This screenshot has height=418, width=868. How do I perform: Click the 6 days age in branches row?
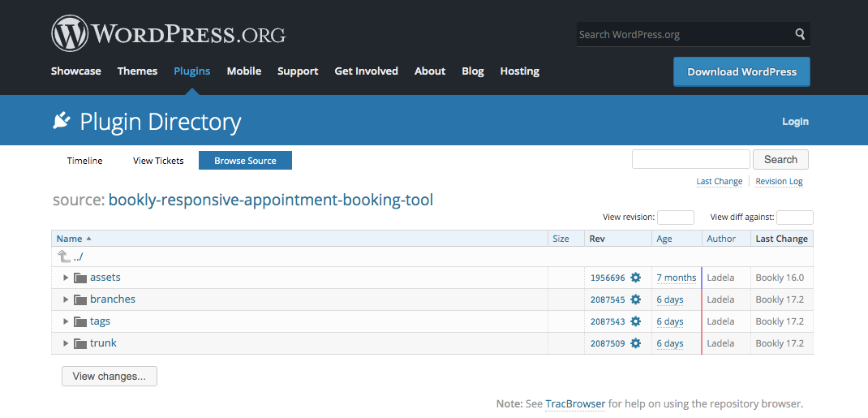coord(670,299)
